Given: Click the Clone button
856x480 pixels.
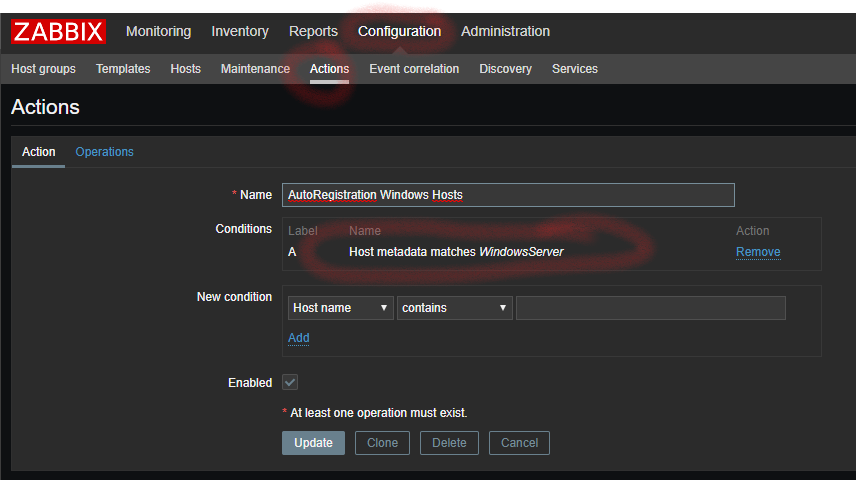Looking at the screenshot, I should 382,443.
